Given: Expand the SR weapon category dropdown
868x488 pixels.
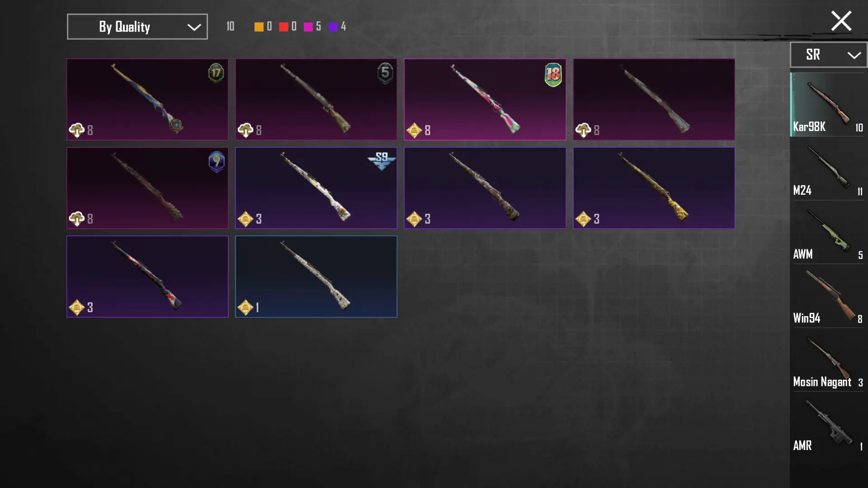Looking at the screenshot, I should [828, 55].
